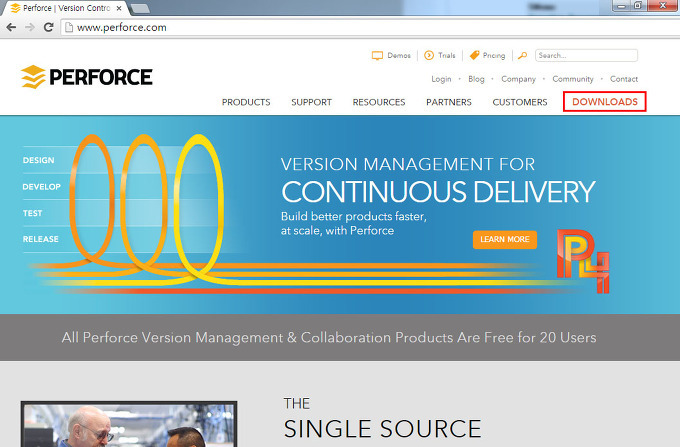Go to the Blog link
680x447 pixels.
coord(476,79)
